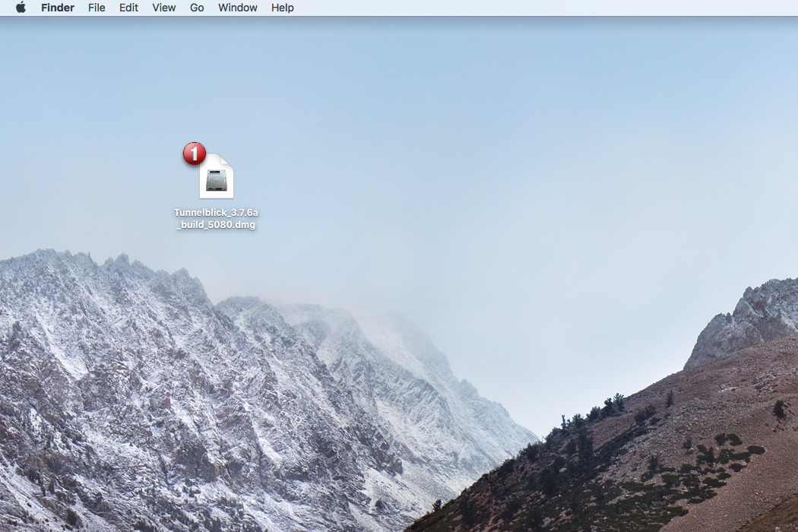
Task: Open the Apple menu
Action: click(x=21, y=8)
